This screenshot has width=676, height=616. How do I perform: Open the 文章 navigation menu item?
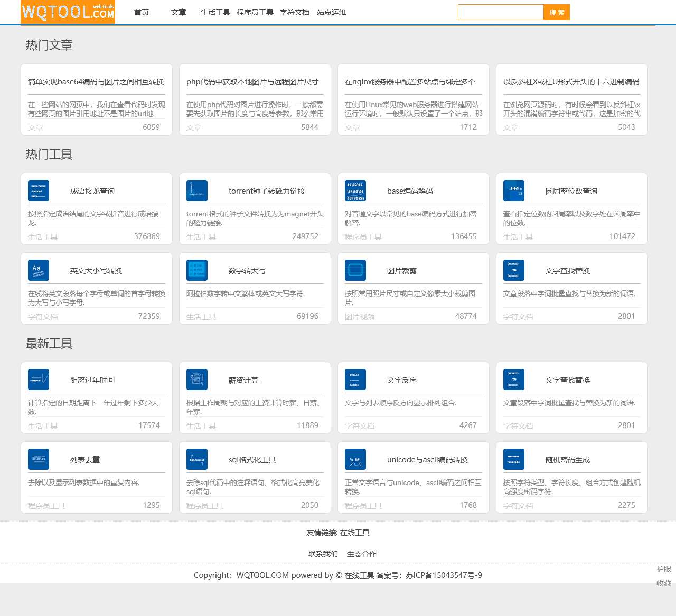point(179,12)
